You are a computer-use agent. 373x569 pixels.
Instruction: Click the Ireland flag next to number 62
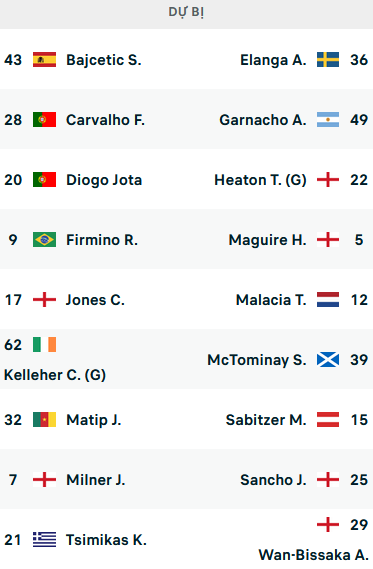(x=44, y=344)
